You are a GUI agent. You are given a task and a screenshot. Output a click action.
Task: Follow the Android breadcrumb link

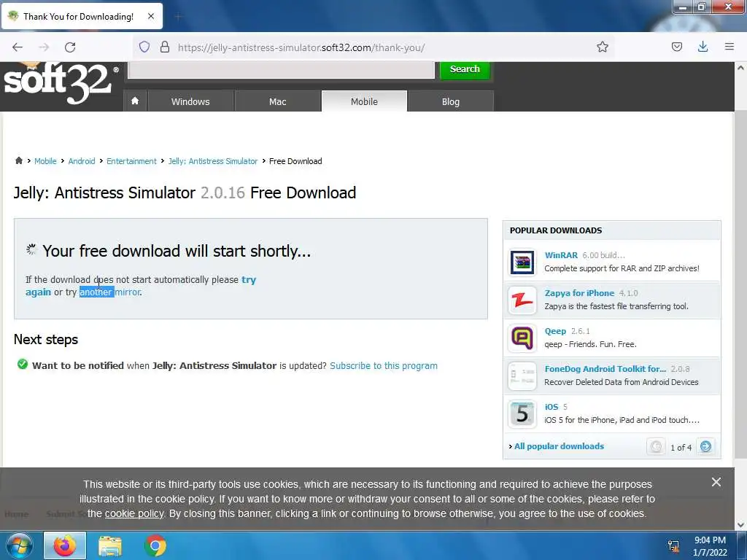point(82,161)
